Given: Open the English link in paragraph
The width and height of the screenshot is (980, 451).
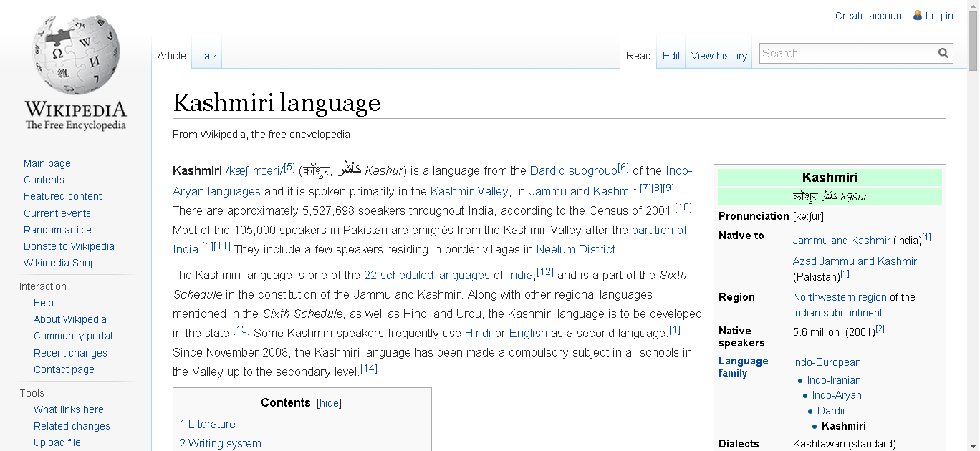Looking at the screenshot, I should click(x=528, y=333).
